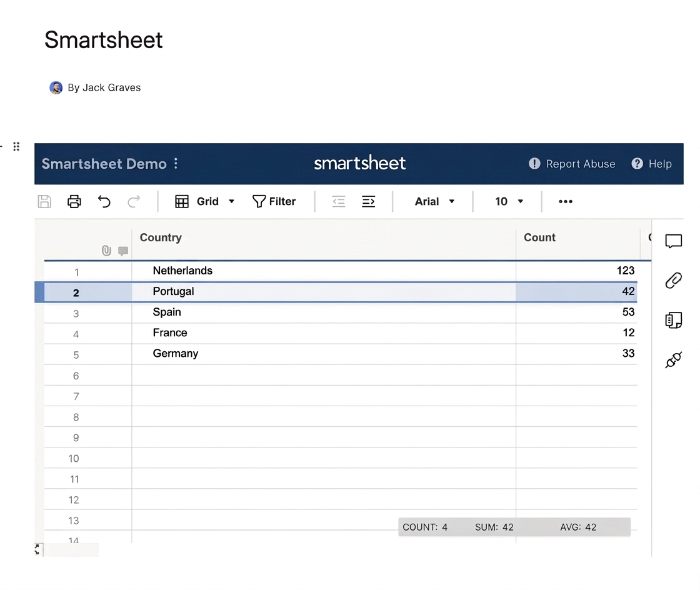Select row number 10
The image size is (700, 590).
click(74, 459)
